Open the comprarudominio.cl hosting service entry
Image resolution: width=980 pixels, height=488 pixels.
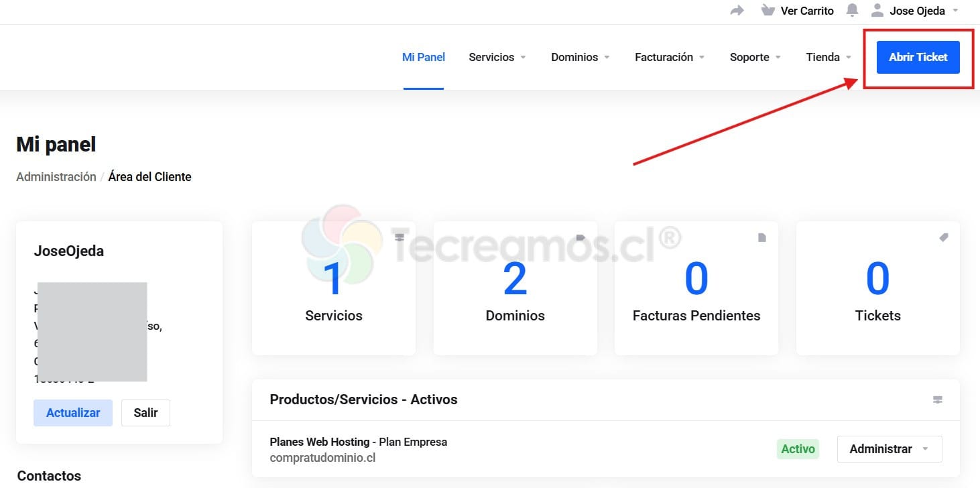322,459
